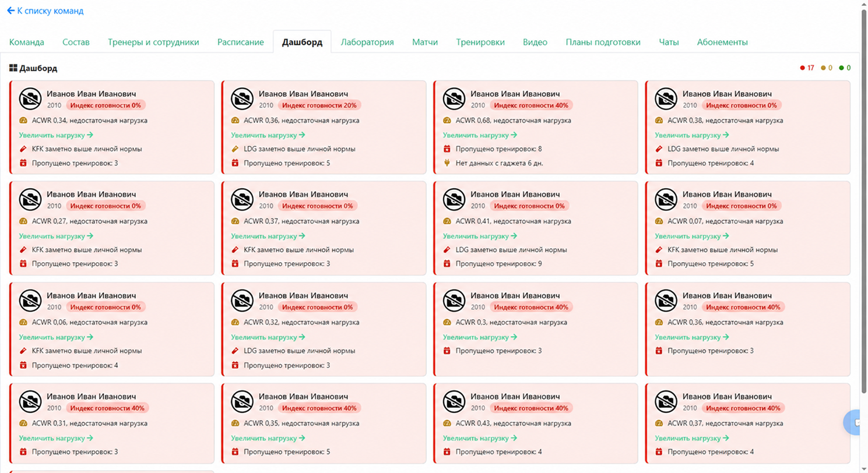Image resolution: width=868 pixels, height=473 pixels.
Task: Open the Команда tab
Action: click(26, 42)
